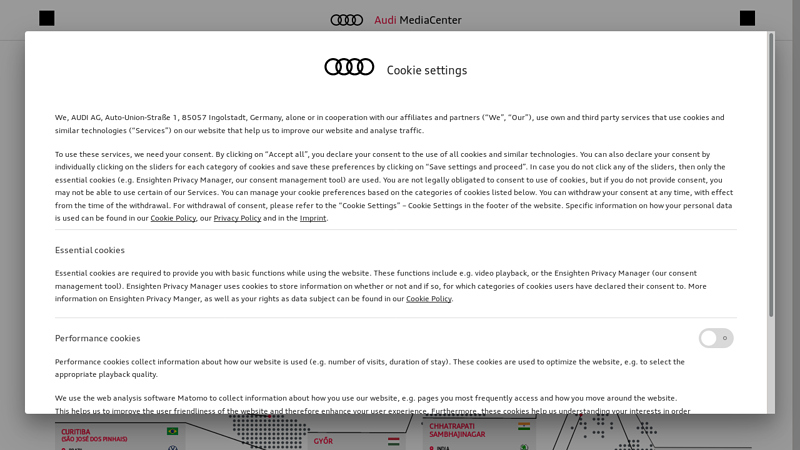
Task: Open the Privacy Policy link
Action: [x=237, y=218]
